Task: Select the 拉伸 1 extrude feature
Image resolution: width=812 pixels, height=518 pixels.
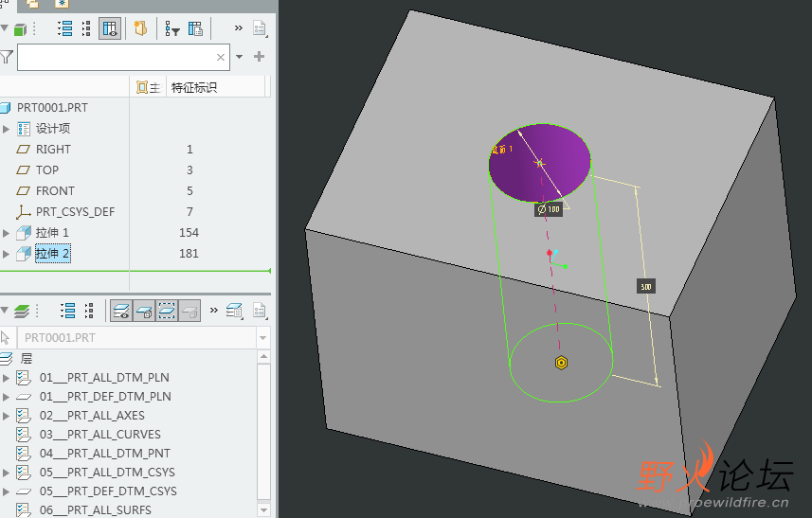Action: pos(52,233)
